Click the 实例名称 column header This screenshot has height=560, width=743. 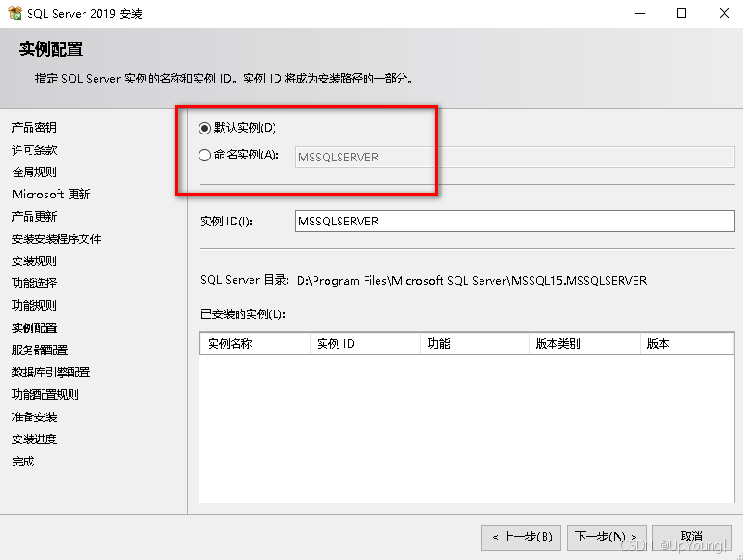coord(255,343)
